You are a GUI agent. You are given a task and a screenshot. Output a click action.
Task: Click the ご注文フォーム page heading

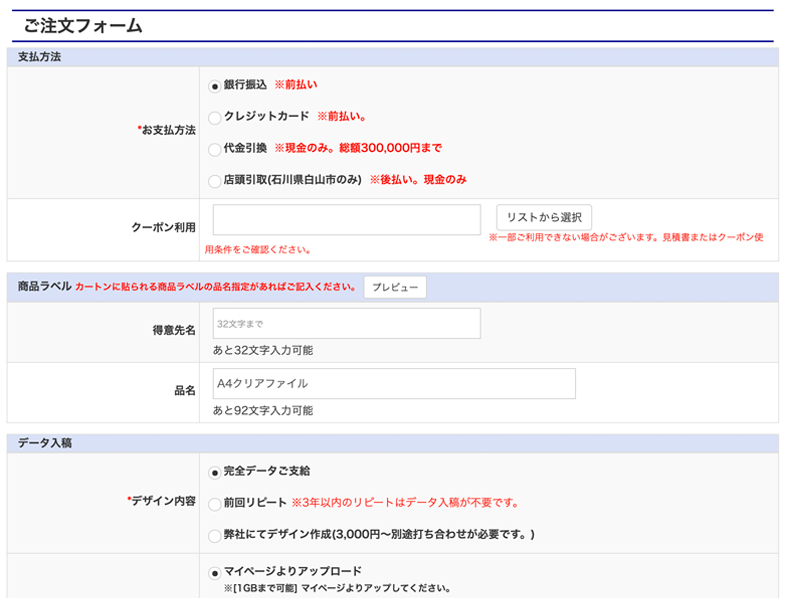point(83,26)
